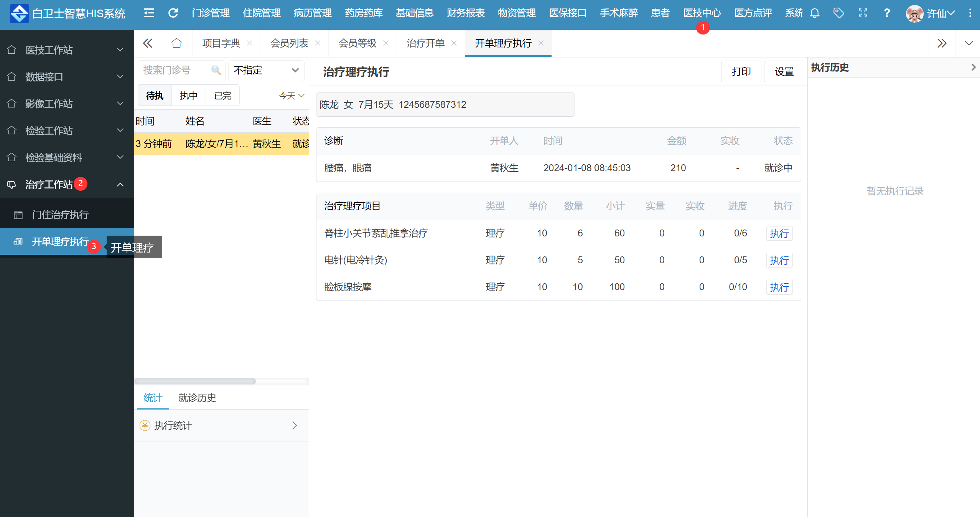The width and height of the screenshot is (980, 517).
Task: Close the 治疗开单 tab
Action: [454, 43]
